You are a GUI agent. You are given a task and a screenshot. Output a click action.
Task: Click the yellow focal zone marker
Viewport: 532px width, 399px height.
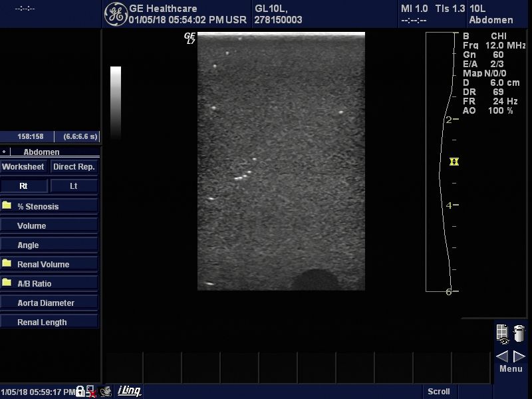pyautogui.click(x=454, y=162)
